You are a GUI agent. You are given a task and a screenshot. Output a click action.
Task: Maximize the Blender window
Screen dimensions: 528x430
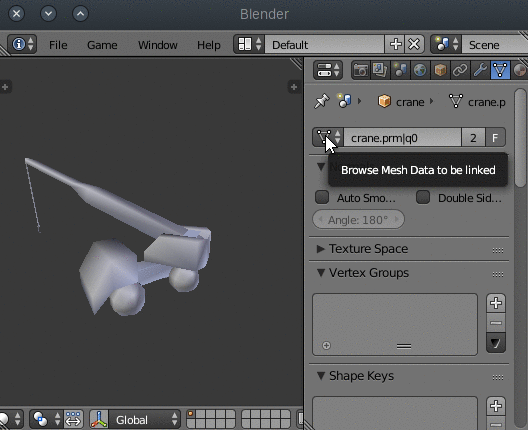(80, 13)
